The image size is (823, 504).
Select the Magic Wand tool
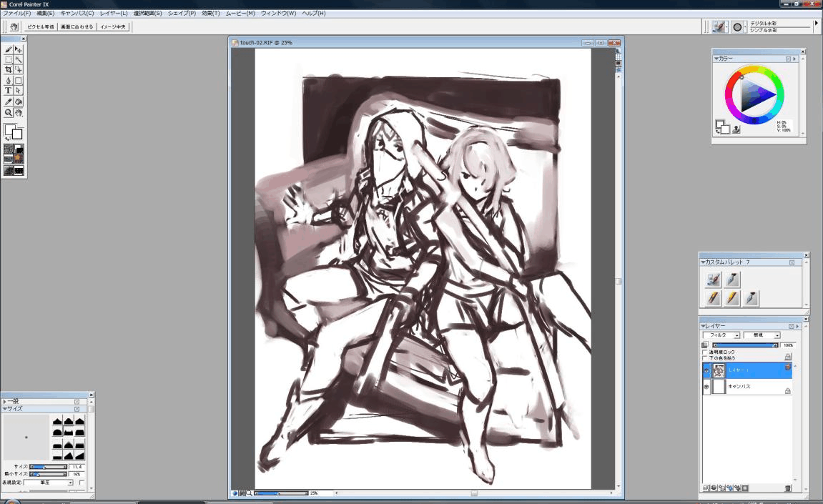point(19,60)
